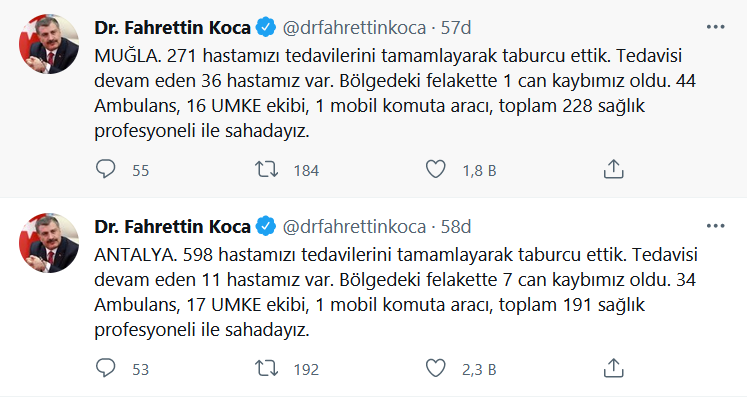Screen dimensions: 747x399
Task: Open the ANTALYA tweet text body
Action: point(396,292)
